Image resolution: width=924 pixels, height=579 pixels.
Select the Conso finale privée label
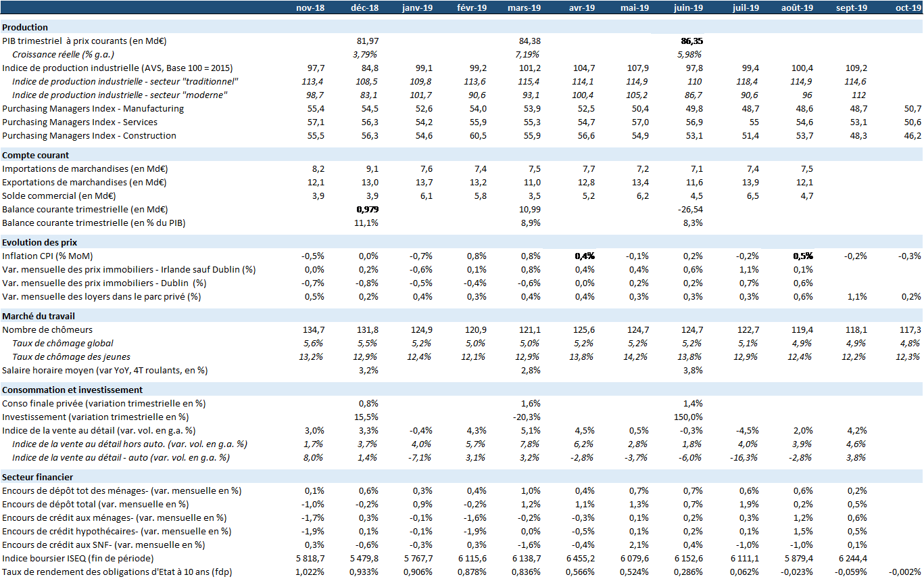click(x=104, y=403)
